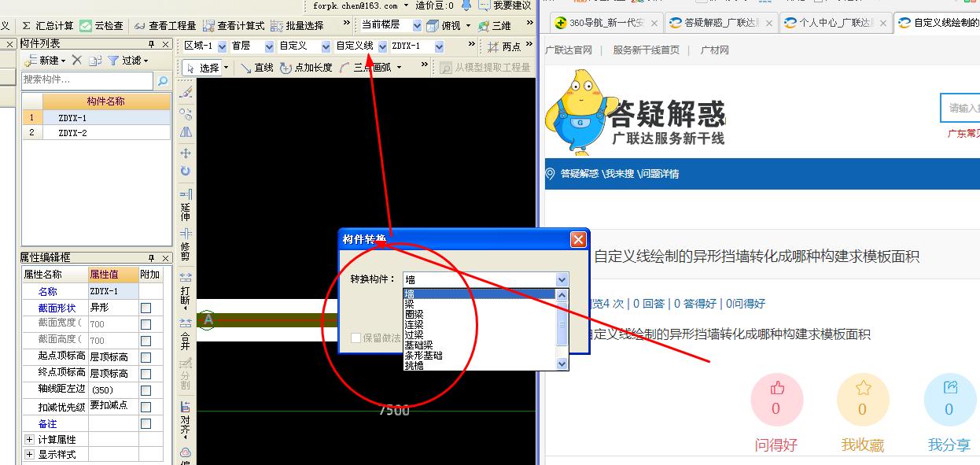This screenshot has height=465, width=980.
Task: Open 我要建议 feedback
Action: pos(505,6)
